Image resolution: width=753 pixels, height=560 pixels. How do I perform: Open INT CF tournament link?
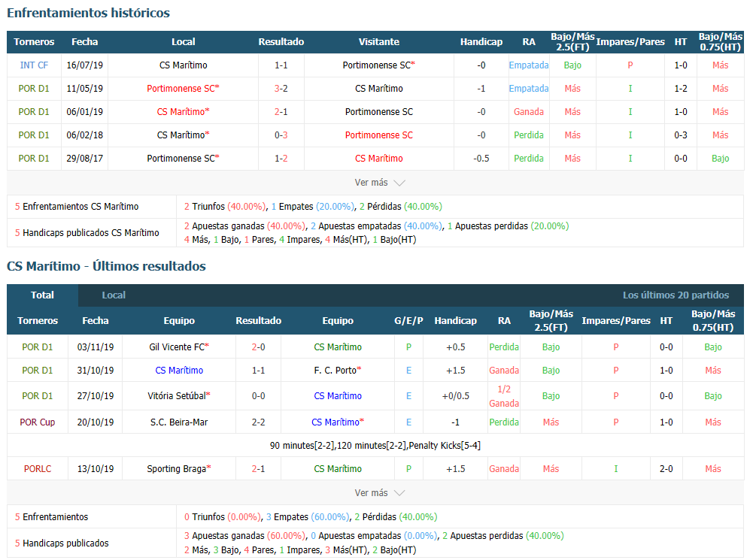(34, 65)
